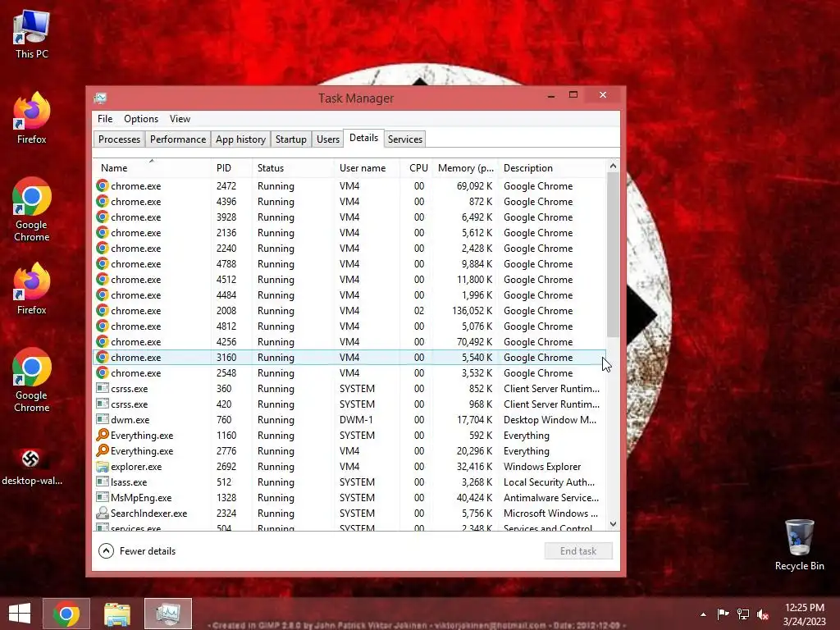840x630 pixels.
Task: Click the Chrome icon of PID 2472 row
Action: coord(103,186)
